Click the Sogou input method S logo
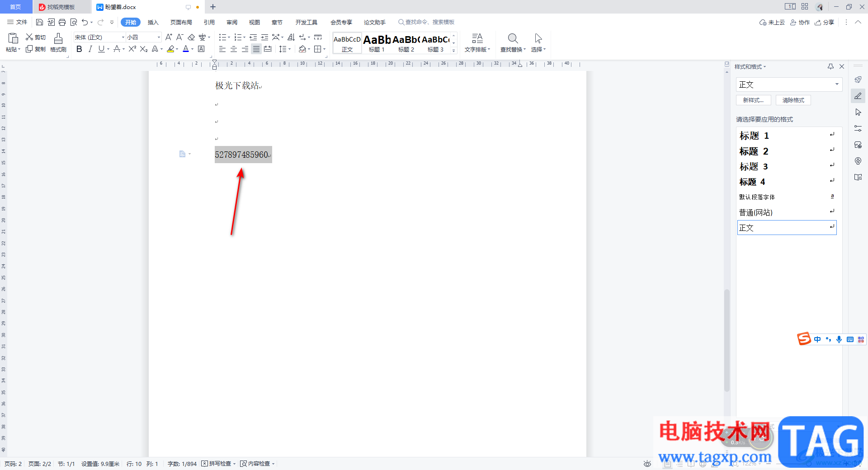This screenshot has width=868, height=470. 804,338
